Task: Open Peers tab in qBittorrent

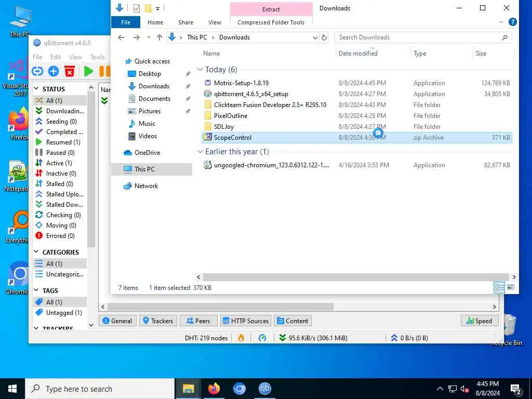Action: coord(198,321)
